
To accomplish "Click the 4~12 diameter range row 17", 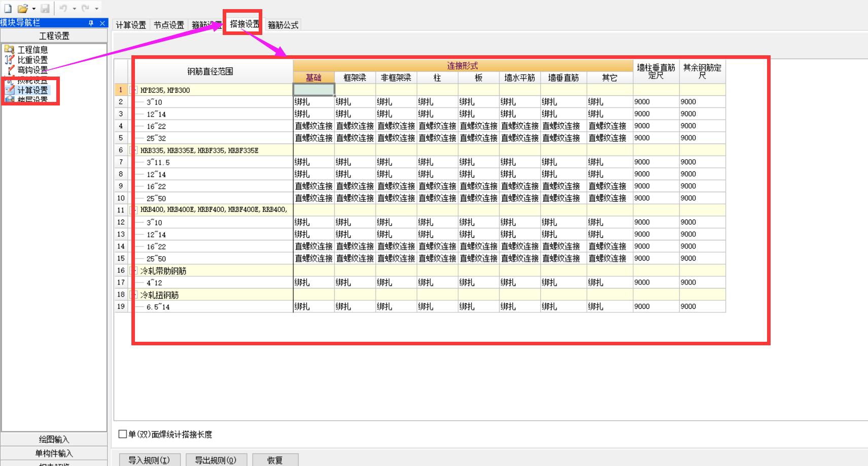I will click(x=154, y=282).
